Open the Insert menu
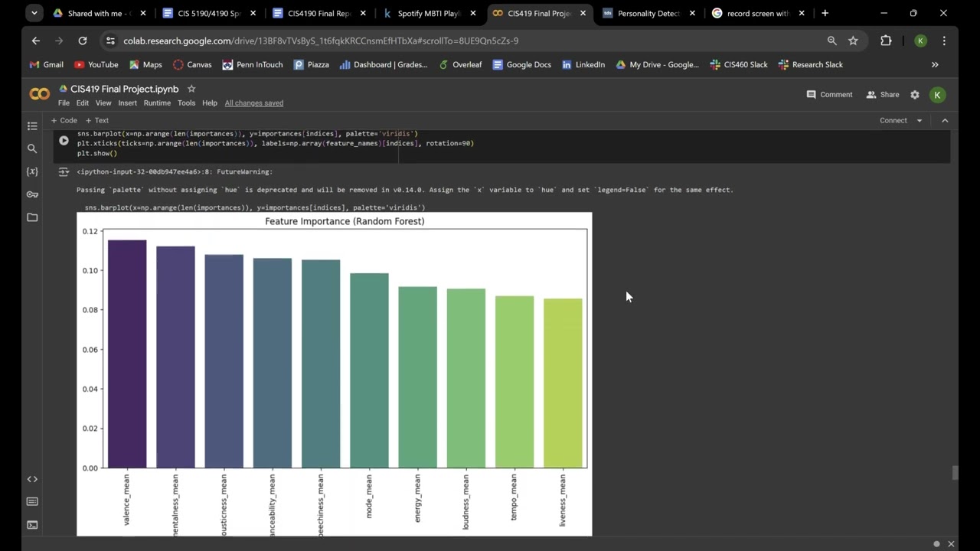 (128, 103)
